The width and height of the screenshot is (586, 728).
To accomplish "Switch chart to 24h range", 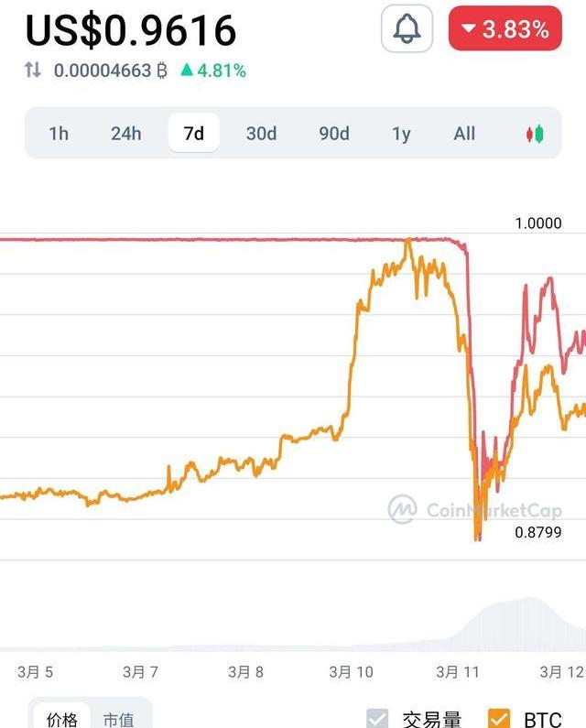I will pos(126,134).
